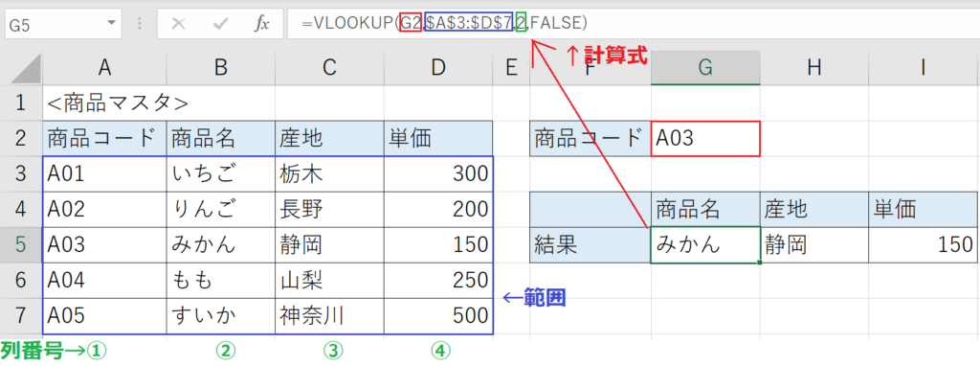Select cell containing <商品マスタ>
This screenshot has height=366, width=980.
(x=104, y=103)
